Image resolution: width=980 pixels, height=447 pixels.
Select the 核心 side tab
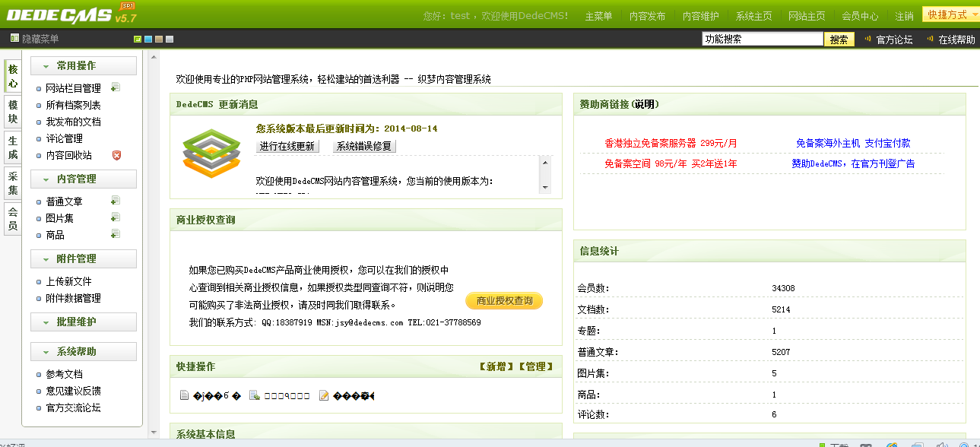[x=13, y=76]
